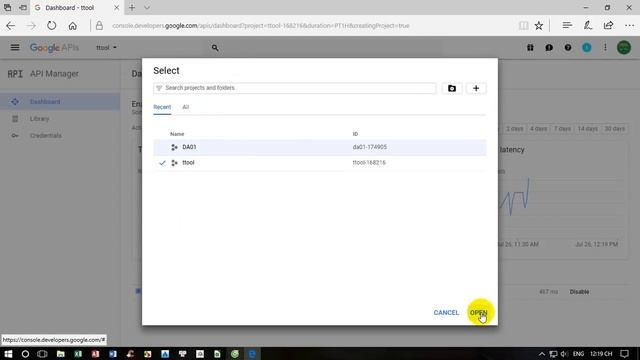Click the project icon beside DA01
The height and width of the screenshot is (360, 640).
click(174, 147)
